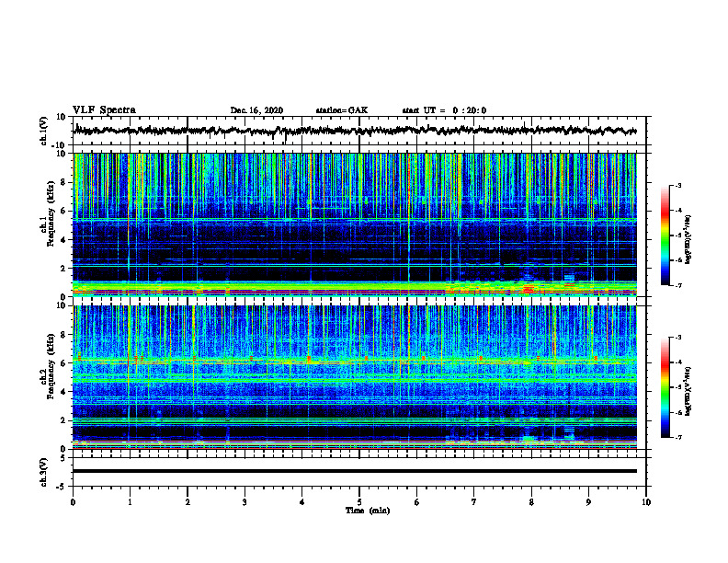Click the time axis tick label "10"

646,502
